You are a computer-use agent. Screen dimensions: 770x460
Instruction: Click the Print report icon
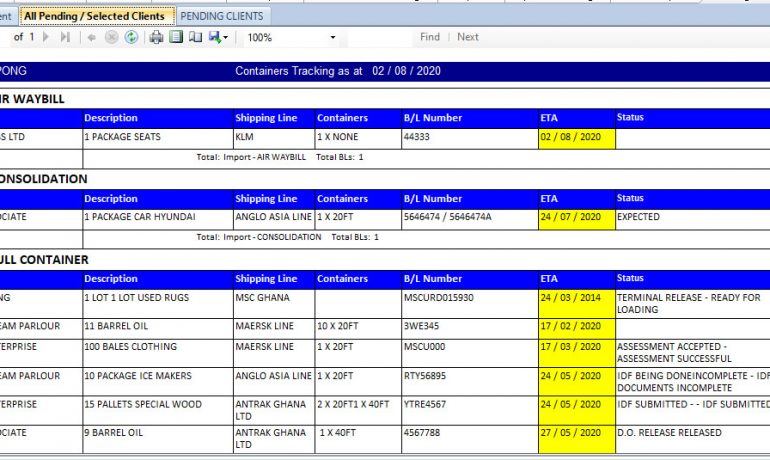coord(156,37)
